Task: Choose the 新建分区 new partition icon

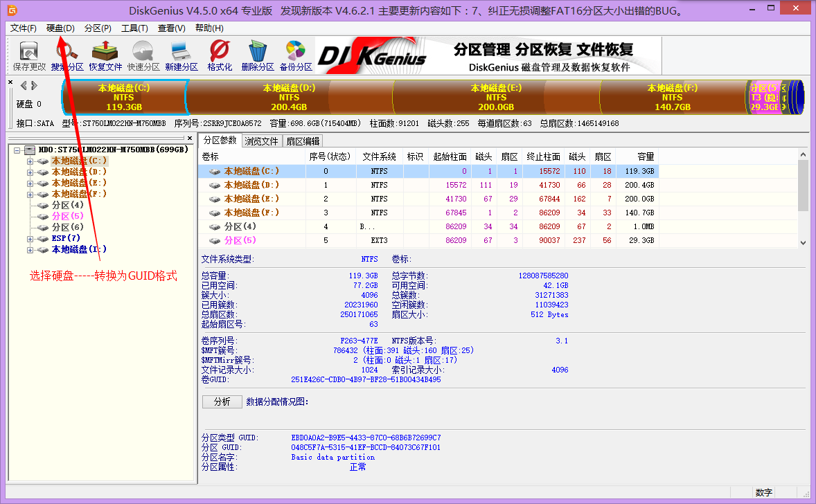Action: [181, 56]
